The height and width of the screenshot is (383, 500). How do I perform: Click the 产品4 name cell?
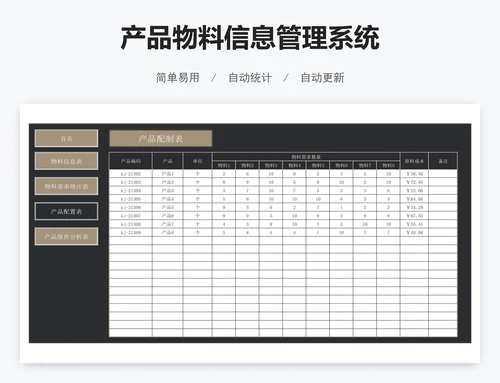(x=167, y=199)
